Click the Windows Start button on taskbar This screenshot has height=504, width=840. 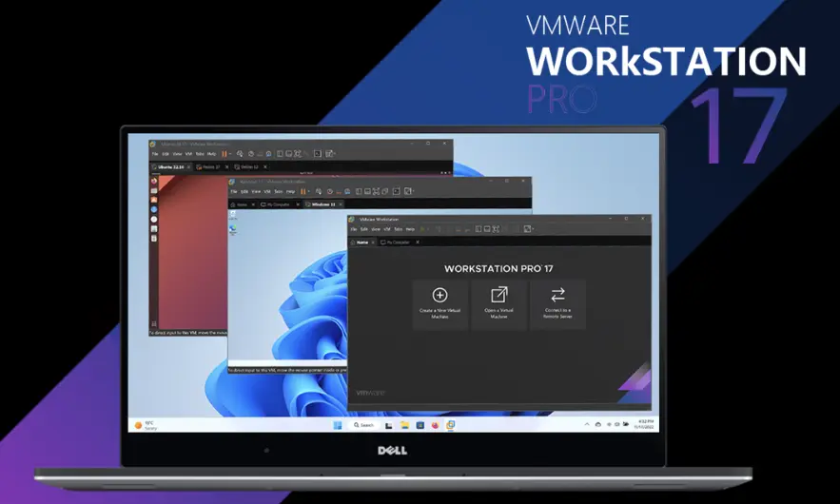(x=337, y=424)
